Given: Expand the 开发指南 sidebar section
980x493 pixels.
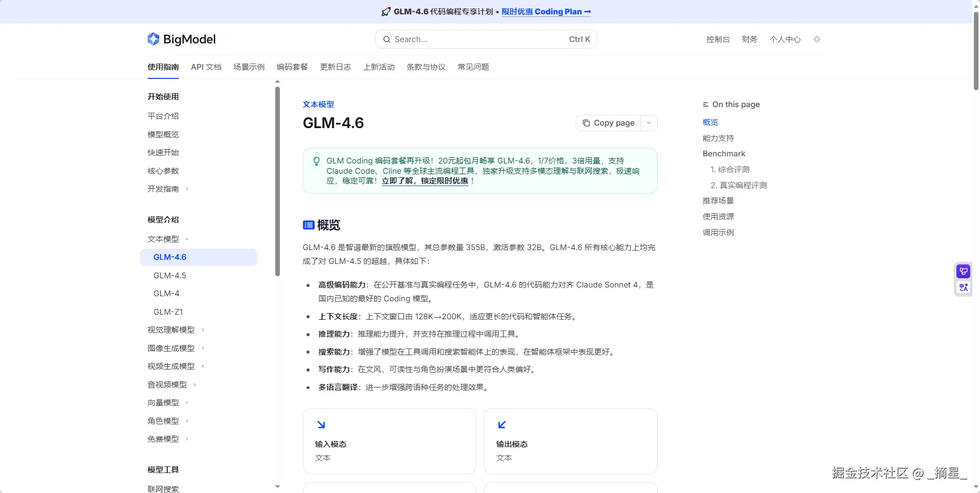Looking at the screenshot, I should tap(168, 189).
